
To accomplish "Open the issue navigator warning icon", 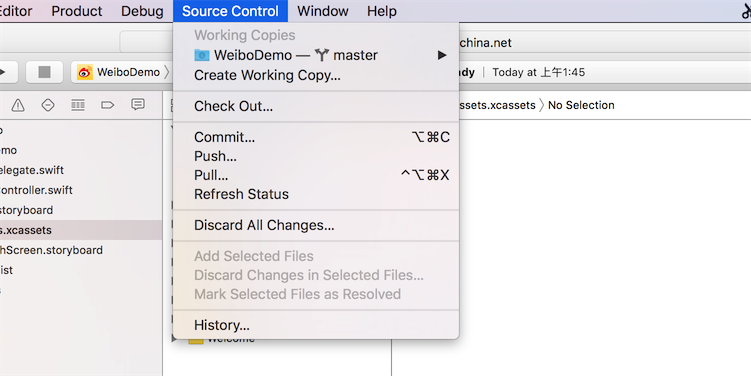I will pyautogui.click(x=18, y=105).
